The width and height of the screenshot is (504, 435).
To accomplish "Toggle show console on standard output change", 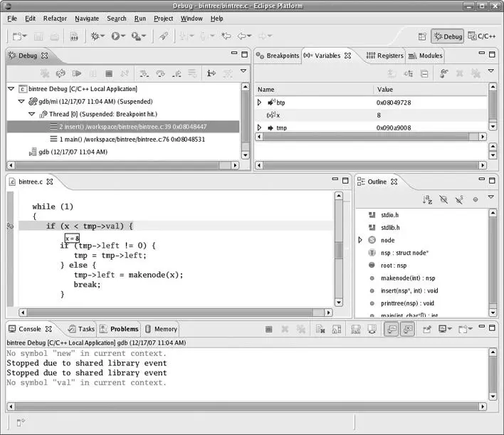I will (x=391, y=330).
